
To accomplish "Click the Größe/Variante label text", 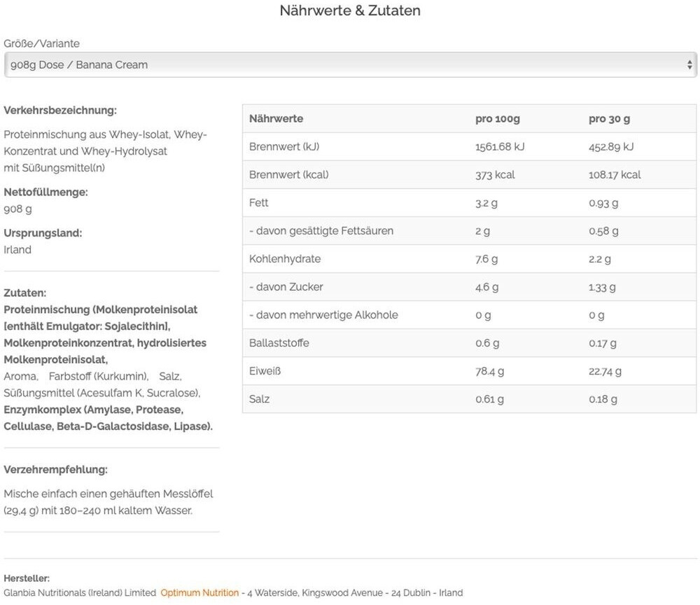I will (x=42, y=43).
